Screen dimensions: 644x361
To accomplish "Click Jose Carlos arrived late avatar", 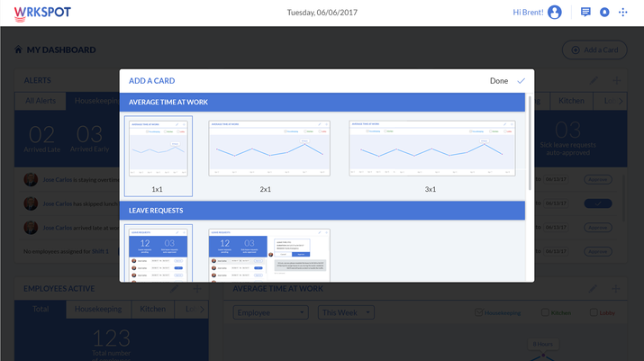I will coord(31,228).
